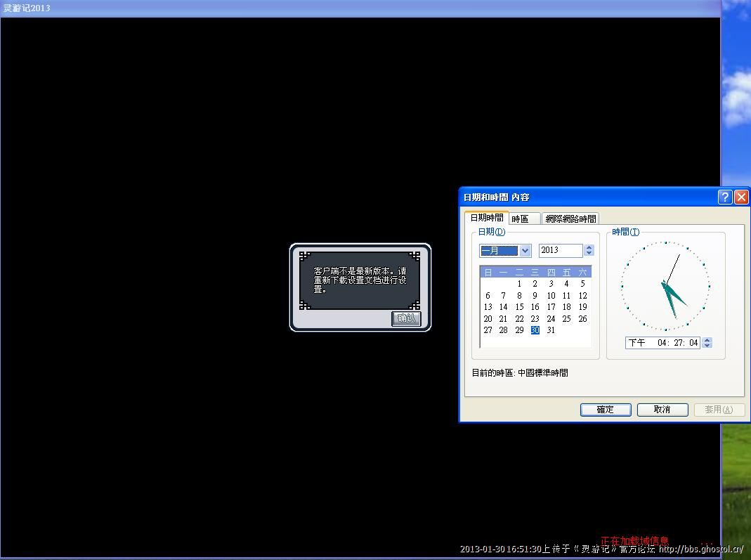Viewport: 751px width, 560px height.
Task: Choose day 23 on the calendar
Action: 535,319
